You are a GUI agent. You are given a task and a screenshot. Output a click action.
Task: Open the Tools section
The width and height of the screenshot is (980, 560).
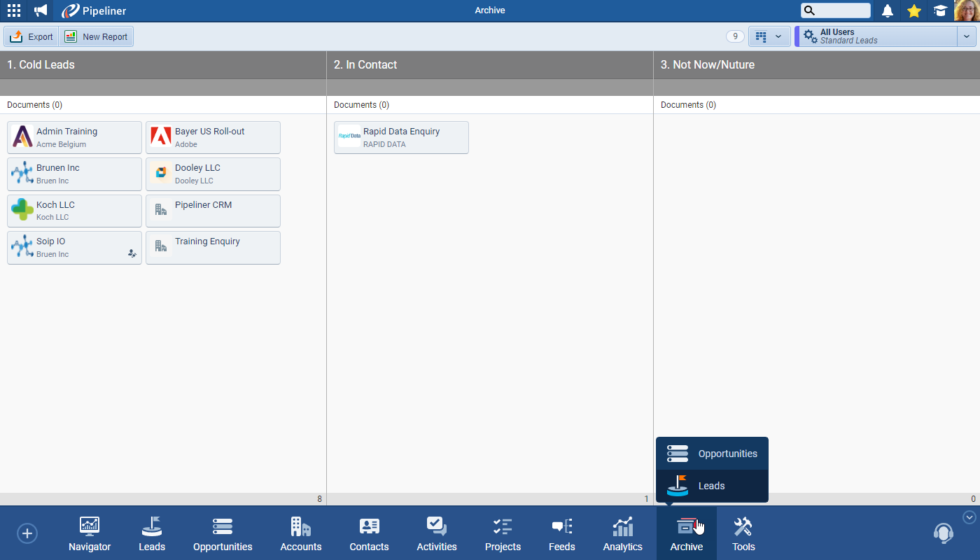[x=743, y=534]
